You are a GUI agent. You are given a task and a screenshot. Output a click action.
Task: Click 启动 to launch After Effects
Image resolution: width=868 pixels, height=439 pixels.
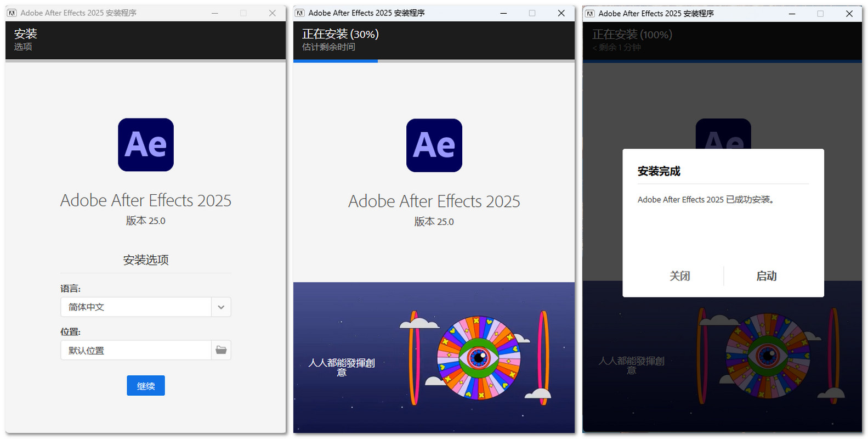766,276
